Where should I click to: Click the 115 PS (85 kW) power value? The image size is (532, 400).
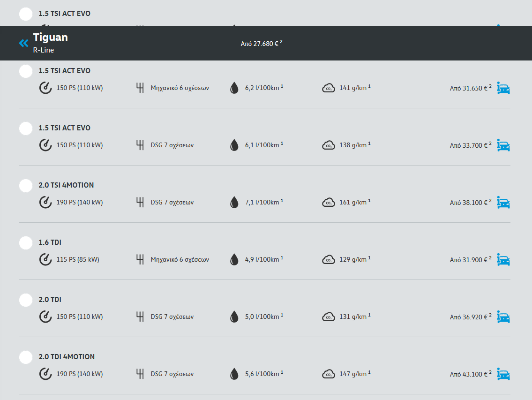[78, 259]
